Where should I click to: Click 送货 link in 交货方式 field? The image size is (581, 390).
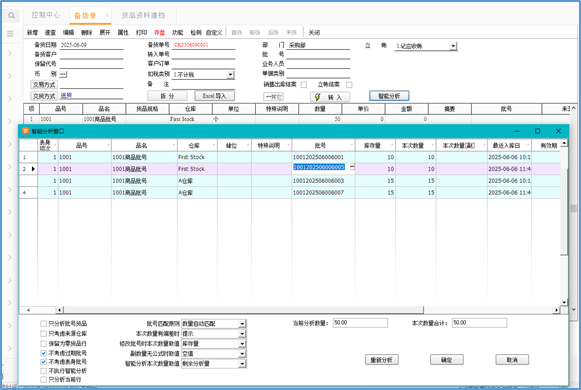66,96
